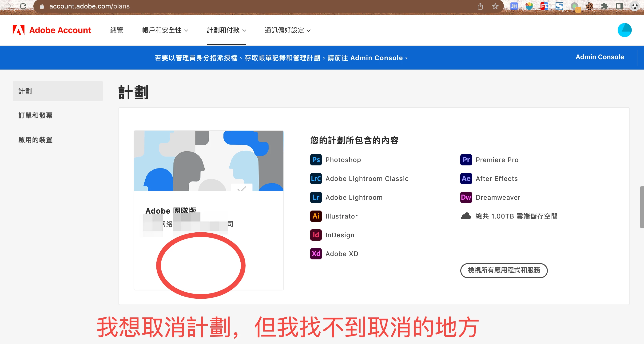Select 訂單和發票 in the sidebar
The width and height of the screenshot is (644, 344).
tap(36, 115)
